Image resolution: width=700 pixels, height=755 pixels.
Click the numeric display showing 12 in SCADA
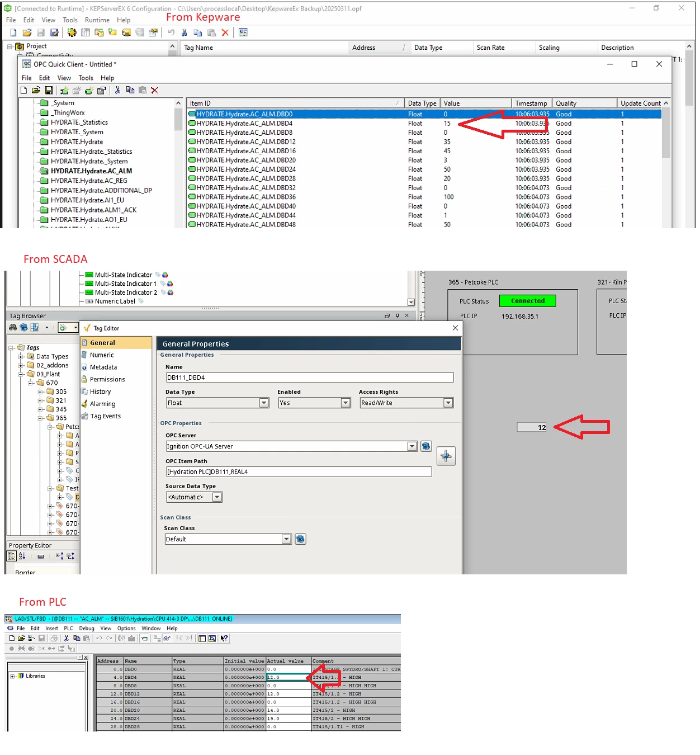pyautogui.click(x=532, y=427)
